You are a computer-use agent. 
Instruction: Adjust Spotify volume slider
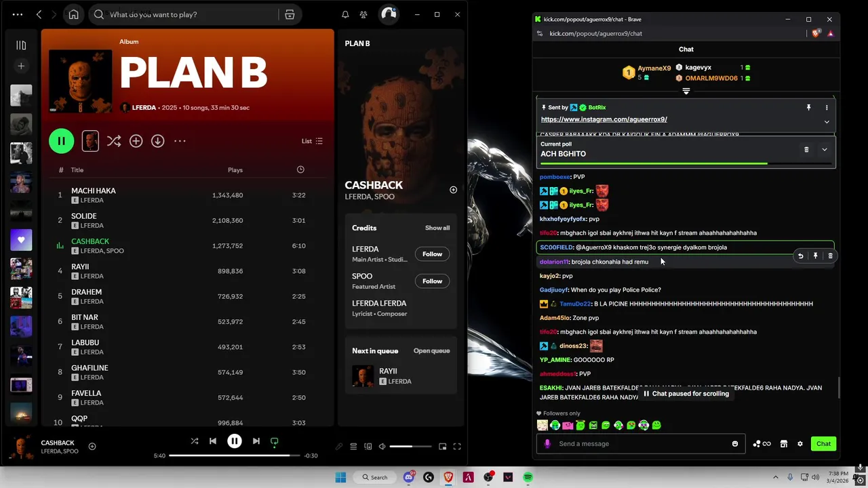pyautogui.click(x=410, y=447)
